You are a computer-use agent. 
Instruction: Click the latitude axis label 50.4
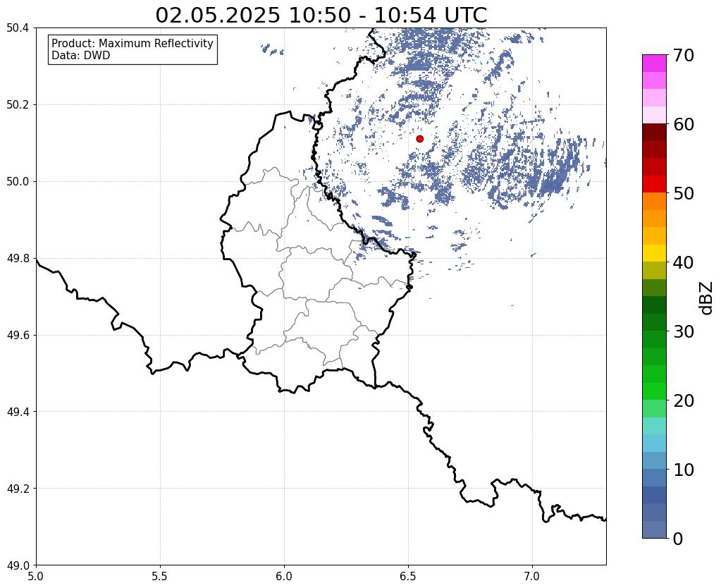(18, 28)
